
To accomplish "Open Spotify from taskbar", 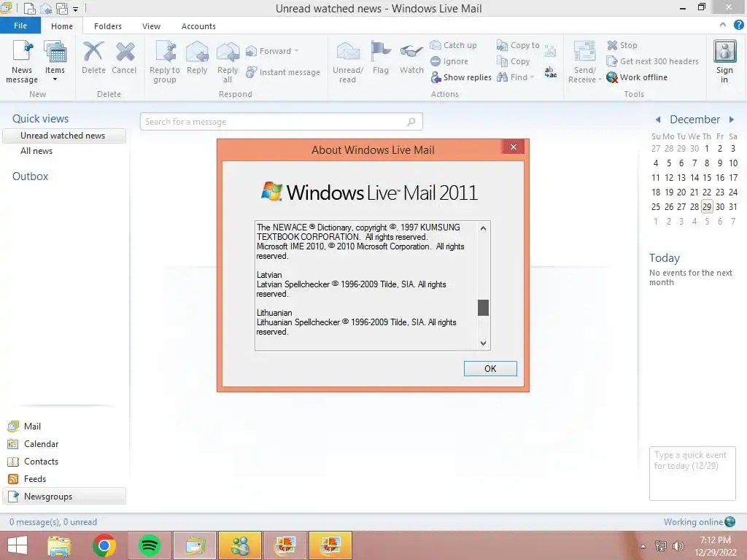I will (x=149, y=545).
